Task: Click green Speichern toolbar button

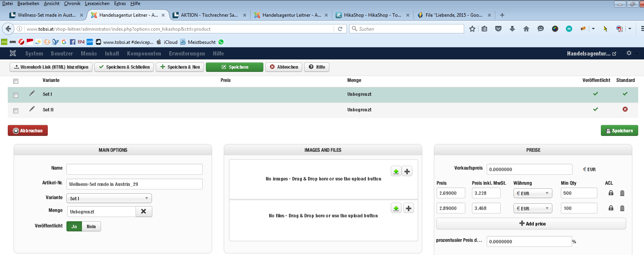Action: [235, 67]
